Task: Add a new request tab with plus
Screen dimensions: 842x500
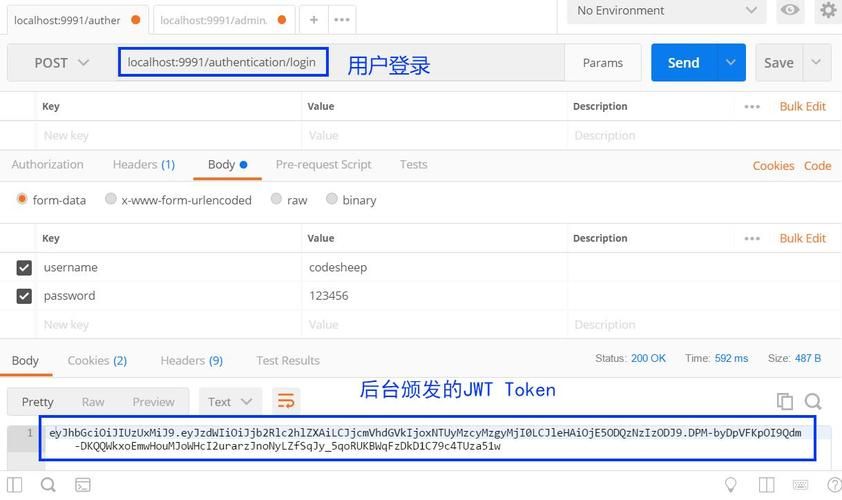Action: coord(314,20)
